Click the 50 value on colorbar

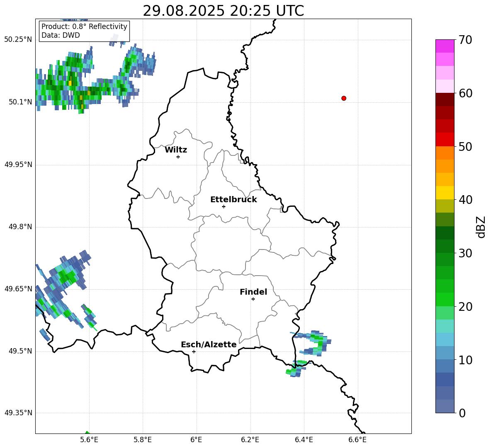pos(465,147)
